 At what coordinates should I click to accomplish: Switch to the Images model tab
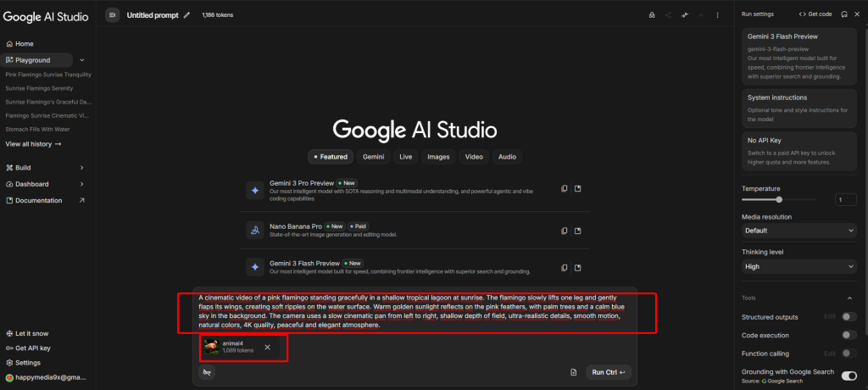tap(438, 157)
